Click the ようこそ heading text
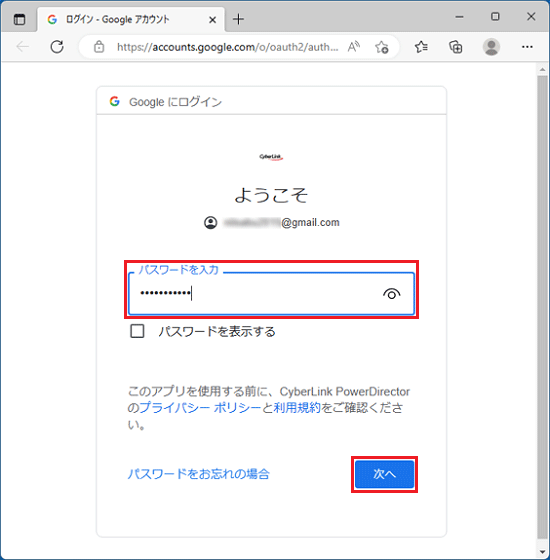The height and width of the screenshot is (560, 550). [x=271, y=195]
